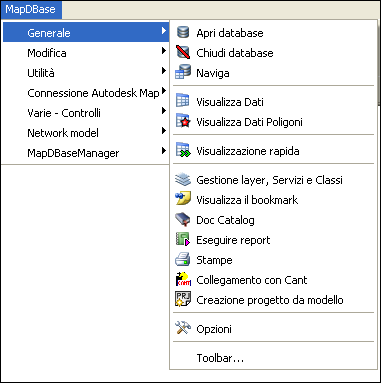Expand arrow next to Network model
Screen dimensions: 381x383
click(163, 131)
